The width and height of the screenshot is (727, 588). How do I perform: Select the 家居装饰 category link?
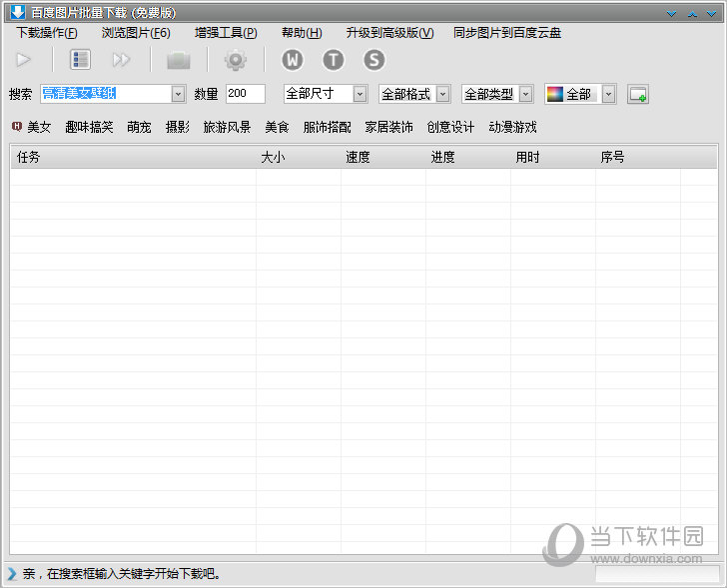pyautogui.click(x=388, y=127)
